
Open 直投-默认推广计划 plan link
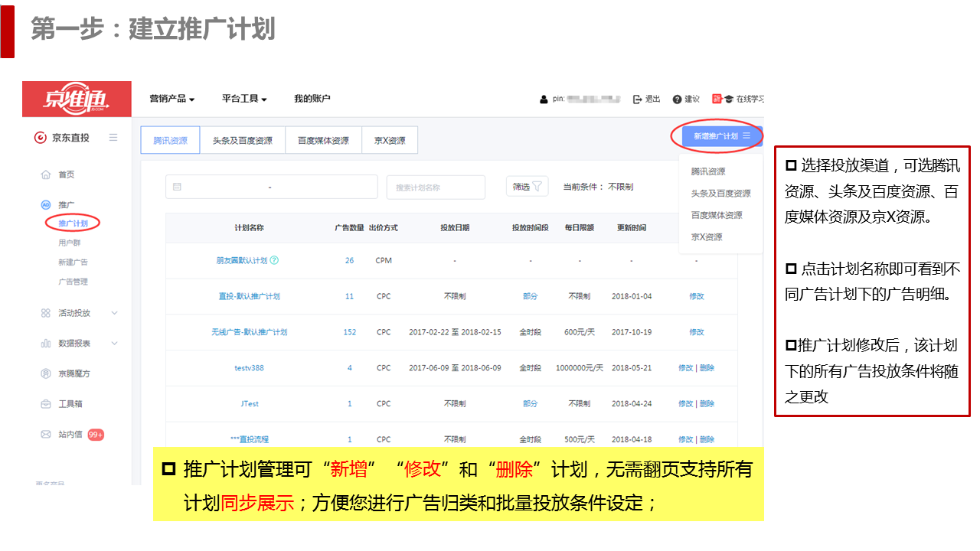[x=250, y=296]
